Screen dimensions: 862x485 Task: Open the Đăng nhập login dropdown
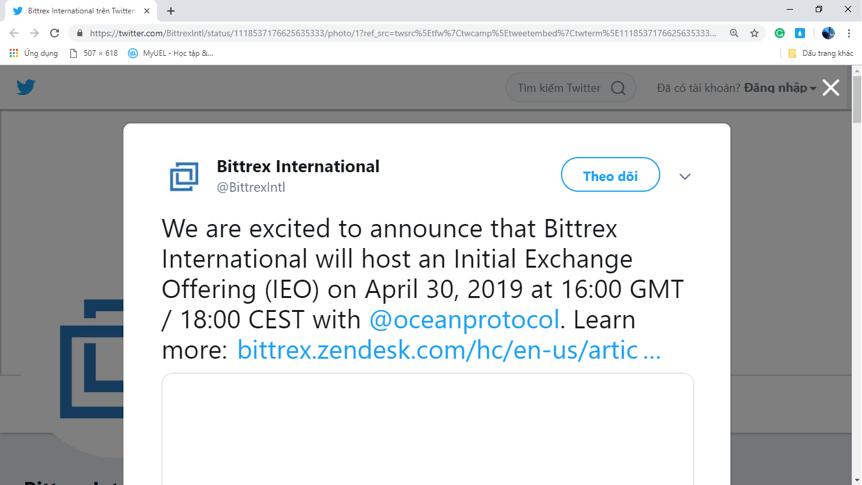780,88
